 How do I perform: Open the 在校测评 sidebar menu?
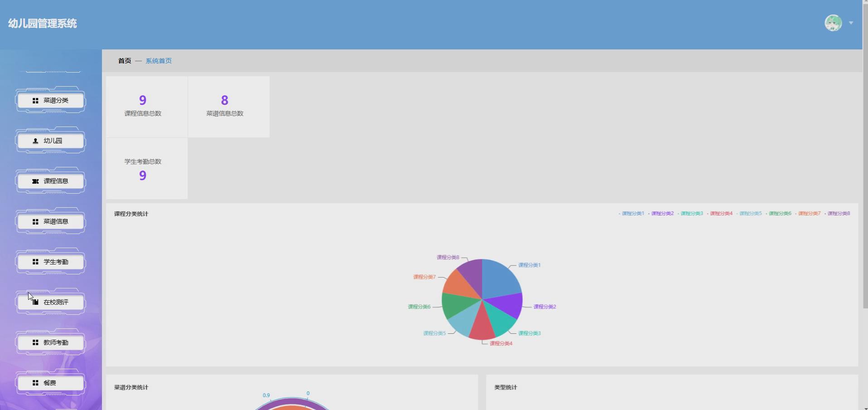click(50, 302)
